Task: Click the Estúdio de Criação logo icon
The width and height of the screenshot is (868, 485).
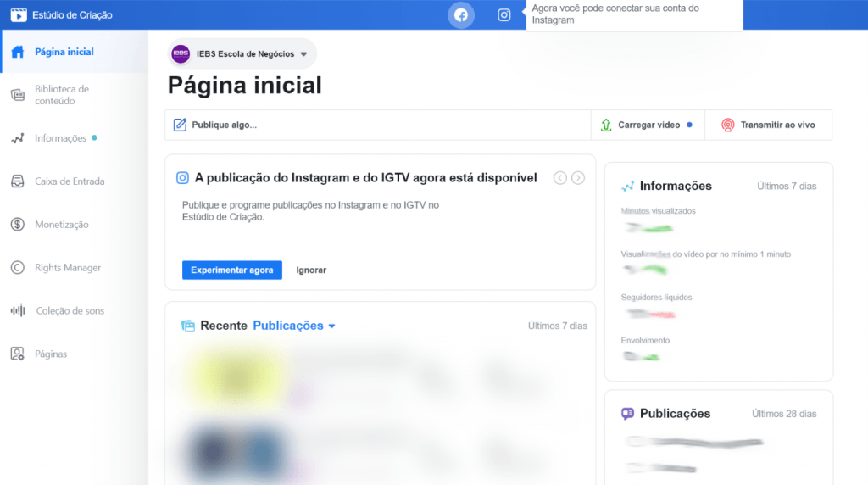Action: click(19, 15)
